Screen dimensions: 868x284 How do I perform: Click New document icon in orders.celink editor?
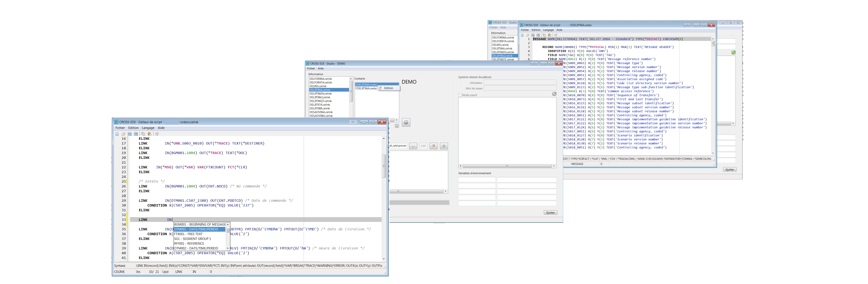pyautogui.click(x=117, y=134)
